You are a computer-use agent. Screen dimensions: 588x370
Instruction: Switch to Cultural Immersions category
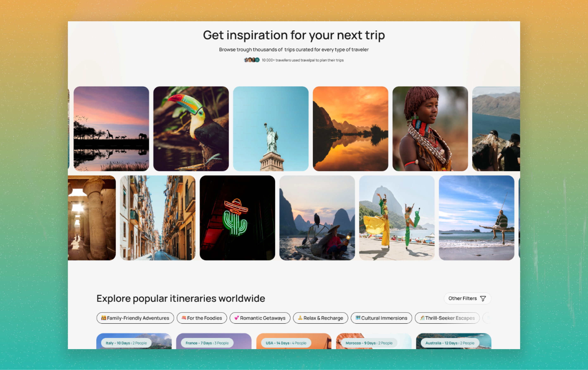click(x=381, y=318)
